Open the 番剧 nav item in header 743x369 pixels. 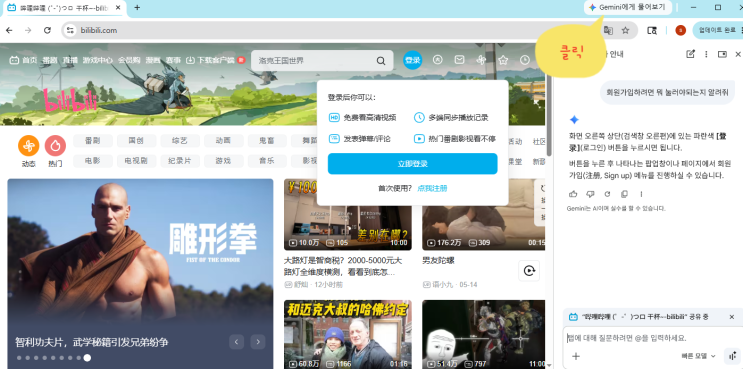(50, 60)
